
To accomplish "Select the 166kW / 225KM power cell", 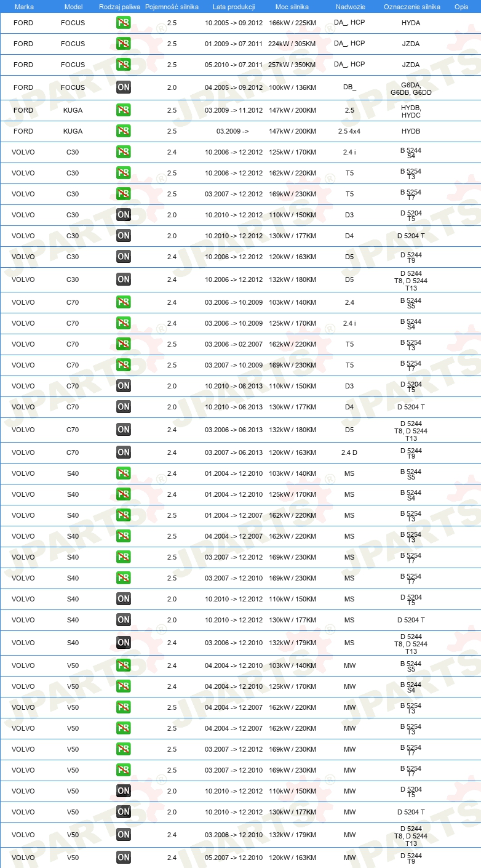I will click(292, 23).
